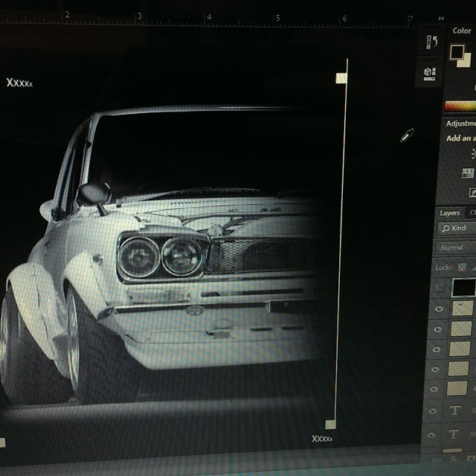Toggle eye of the second beige layer
Viewport: 476px width, 476px height.
tap(437, 329)
